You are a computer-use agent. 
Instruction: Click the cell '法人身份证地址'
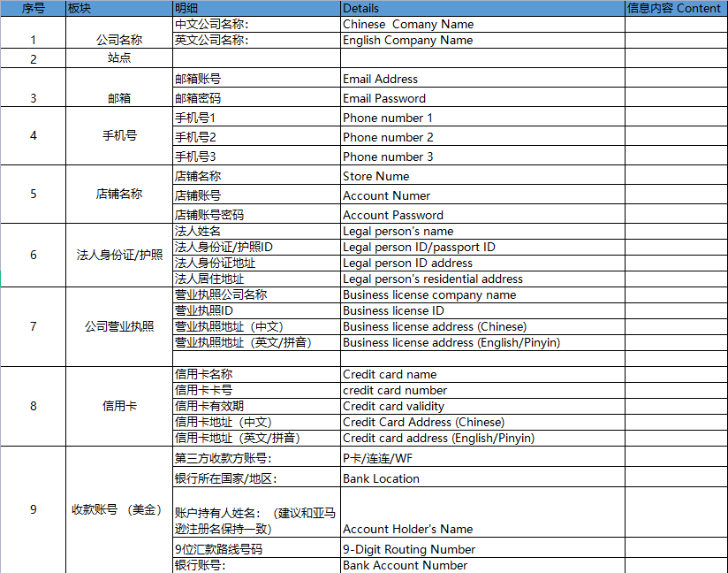(x=257, y=263)
